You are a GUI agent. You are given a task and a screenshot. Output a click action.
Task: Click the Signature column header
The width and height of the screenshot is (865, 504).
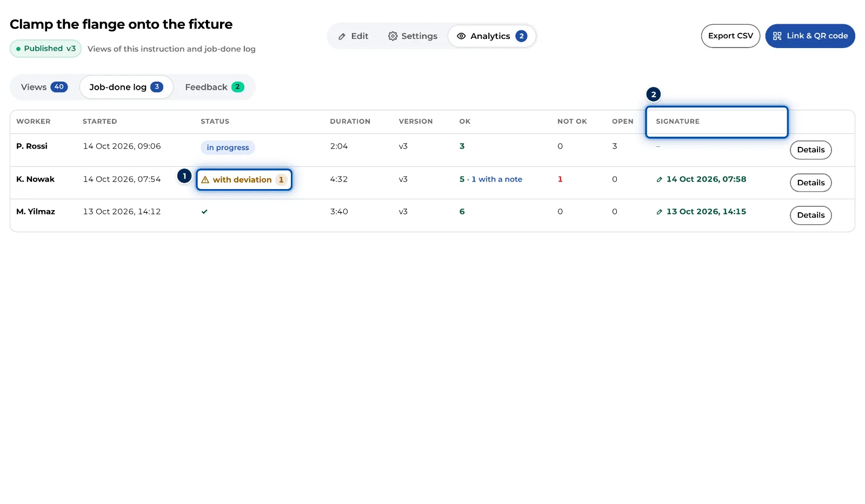[677, 122]
